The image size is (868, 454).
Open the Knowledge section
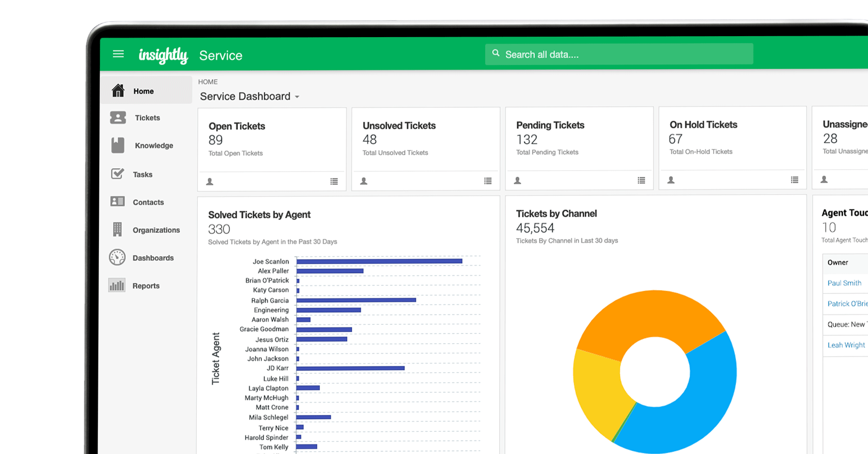153,145
